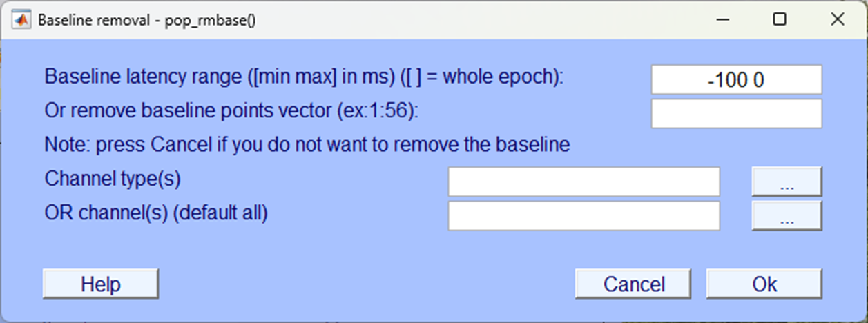Click into the Channel type(s) text box
Screen dimensions: 868x323
point(584,182)
